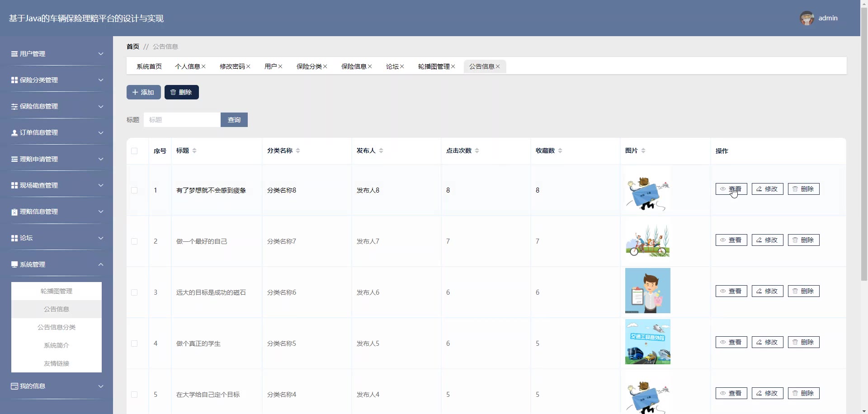The width and height of the screenshot is (868, 414).
Task: View row 4 using 查看 button
Action: click(x=731, y=342)
